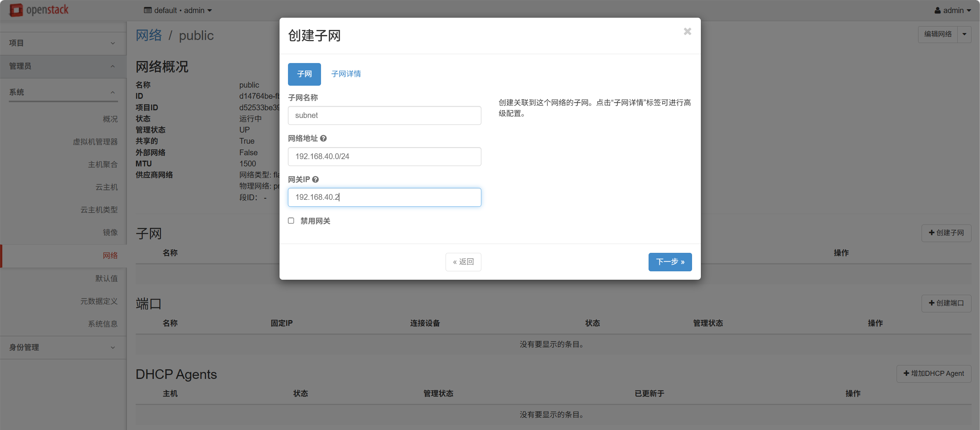This screenshot has height=430, width=980.
Task: Click the 创建端口 button
Action: pyautogui.click(x=946, y=303)
